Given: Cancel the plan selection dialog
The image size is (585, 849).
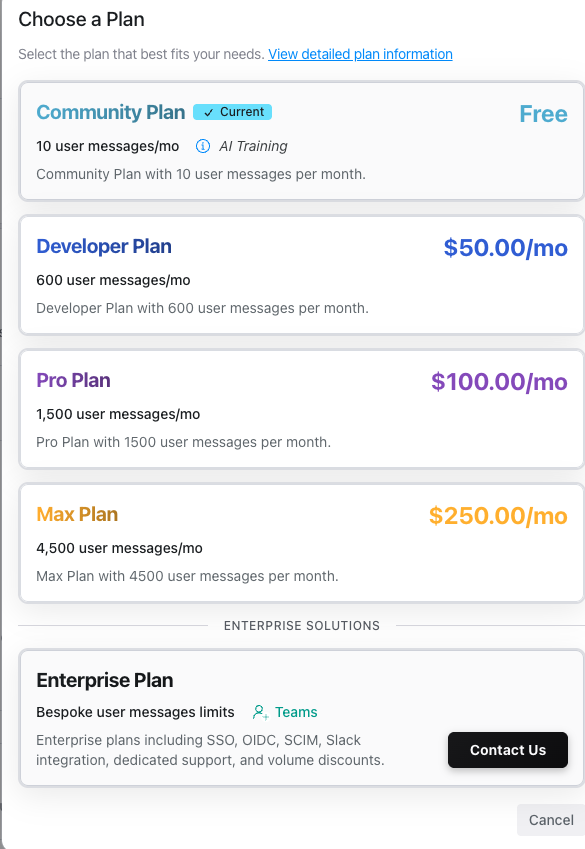Looking at the screenshot, I should tap(551, 820).
